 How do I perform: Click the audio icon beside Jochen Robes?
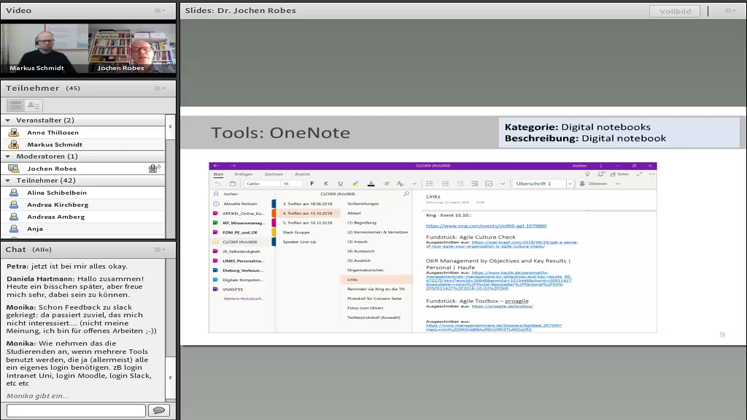coord(154,169)
